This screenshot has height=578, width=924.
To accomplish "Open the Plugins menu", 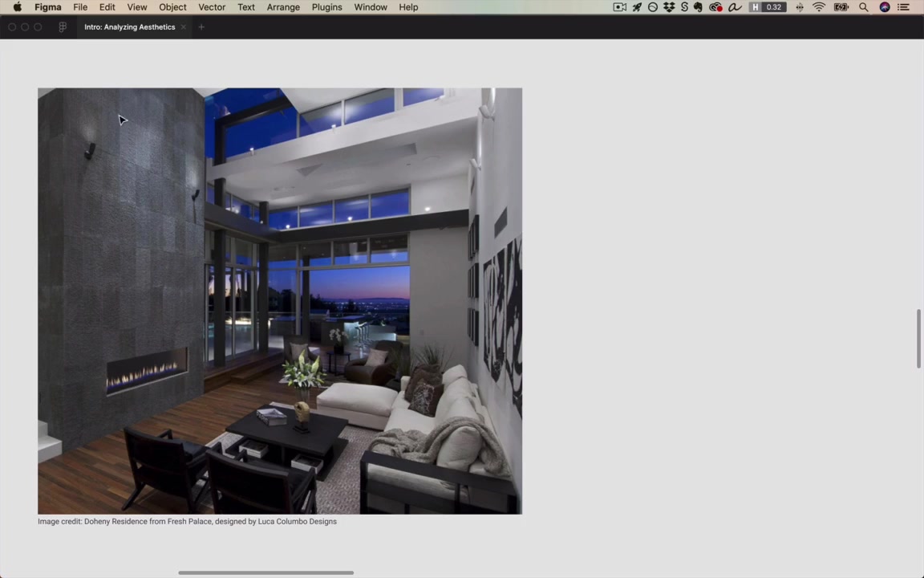I will [327, 7].
